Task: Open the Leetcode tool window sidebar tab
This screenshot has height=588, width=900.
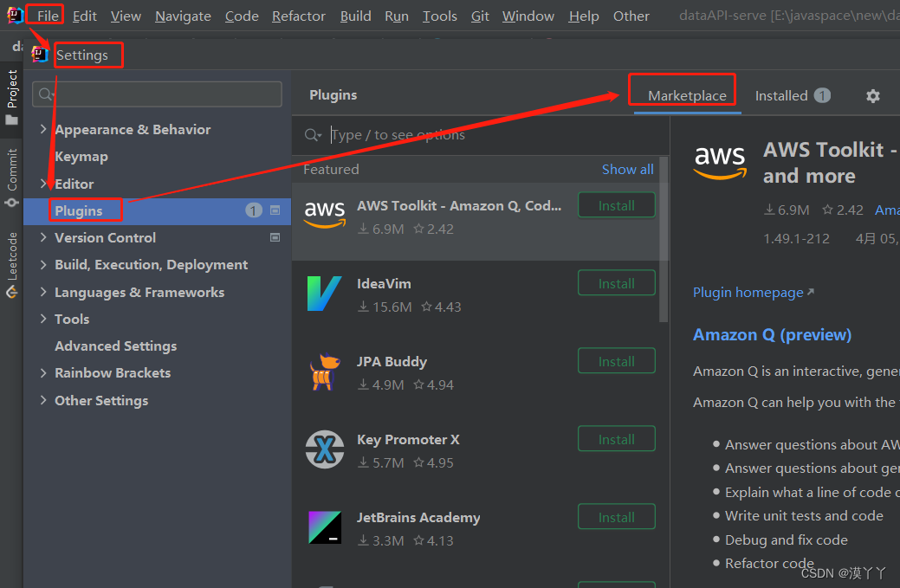Action: tap(12, 265)
